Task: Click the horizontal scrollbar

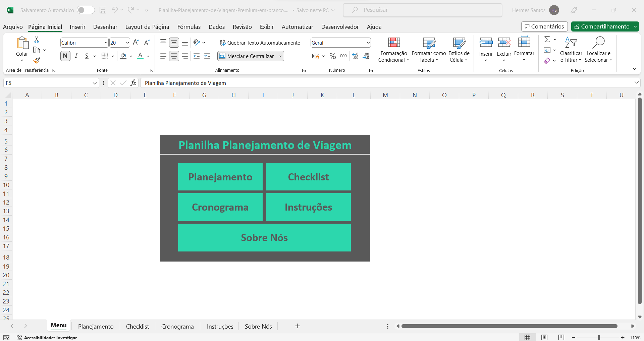Action: pos(509,326)
